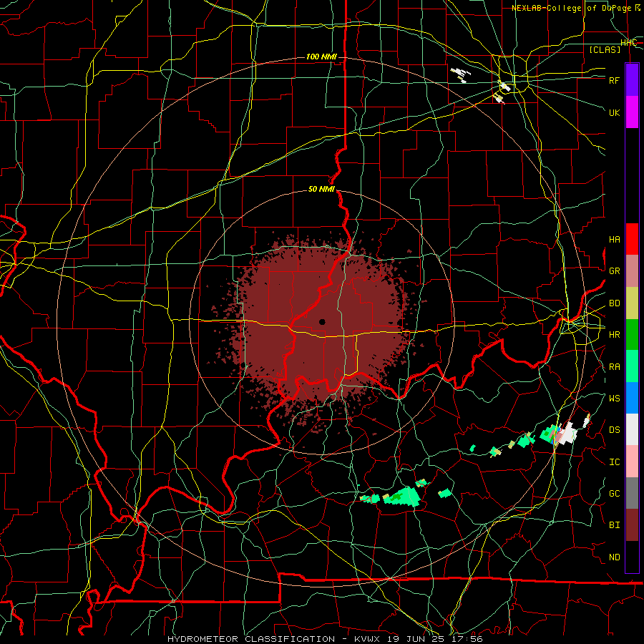The height and width of the screenshot is (644, 644).
Task: Click the black radar site dot
Action: (x=322, y=322)
